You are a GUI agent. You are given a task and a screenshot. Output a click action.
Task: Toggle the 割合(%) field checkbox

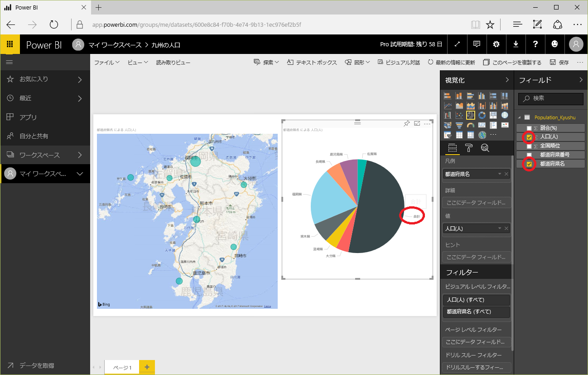529,128
